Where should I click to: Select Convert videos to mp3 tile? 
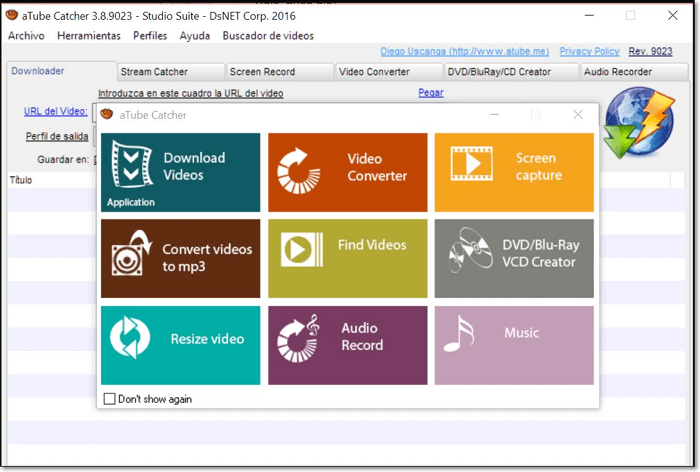[x=180, y=258]
